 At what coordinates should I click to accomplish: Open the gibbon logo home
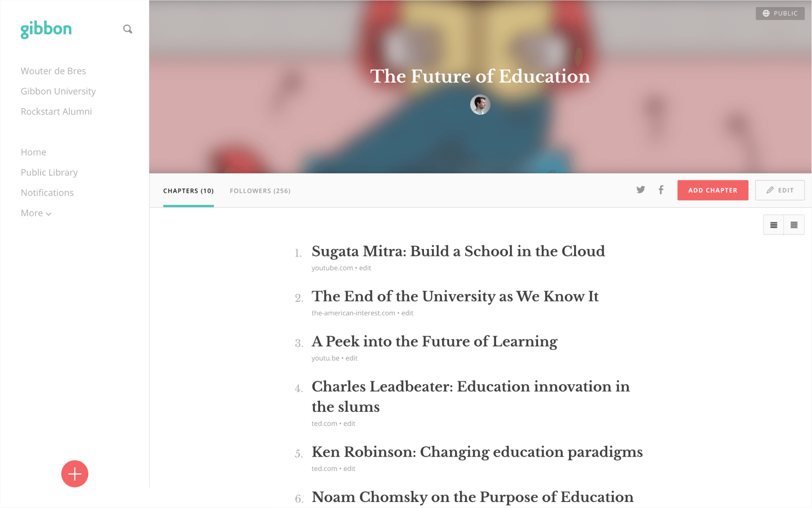click(x=46, y=30)
